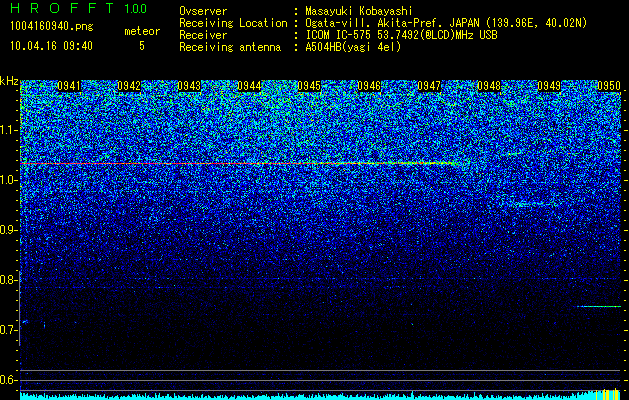
Task: Click the Receiving antenna label
Action: 230,47
